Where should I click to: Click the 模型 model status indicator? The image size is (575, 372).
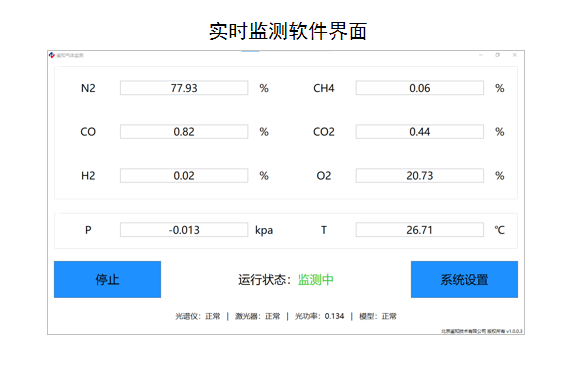[x=378, y=316]
